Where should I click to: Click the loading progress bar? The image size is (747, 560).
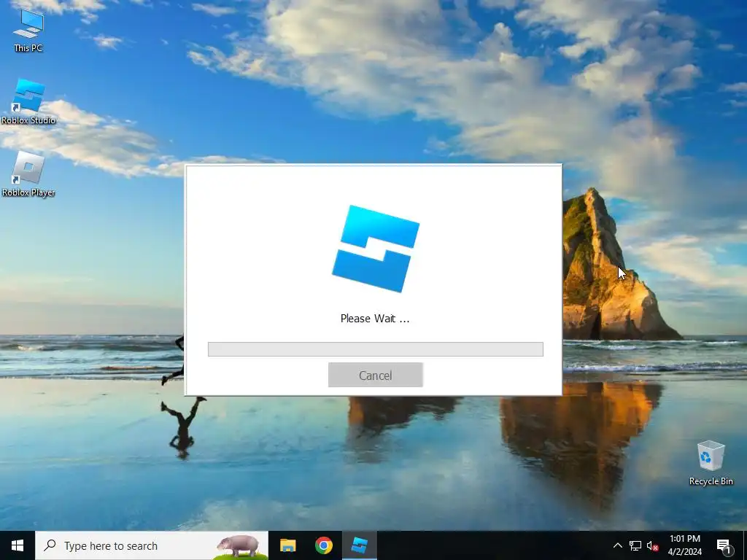tap(376, 349)
